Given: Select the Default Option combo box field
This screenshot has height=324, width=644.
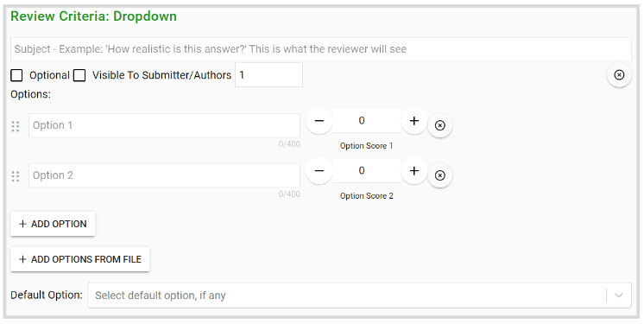Looking at the screenshot, I should point(359,295).
